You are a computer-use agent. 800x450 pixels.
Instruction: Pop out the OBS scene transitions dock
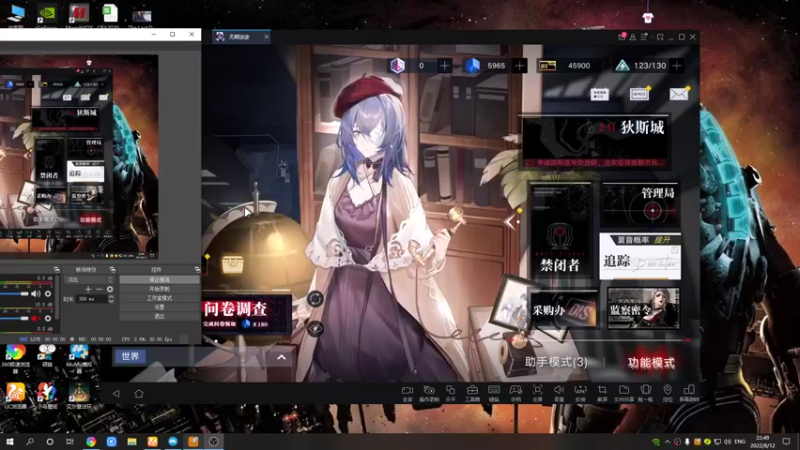point(112,270)
